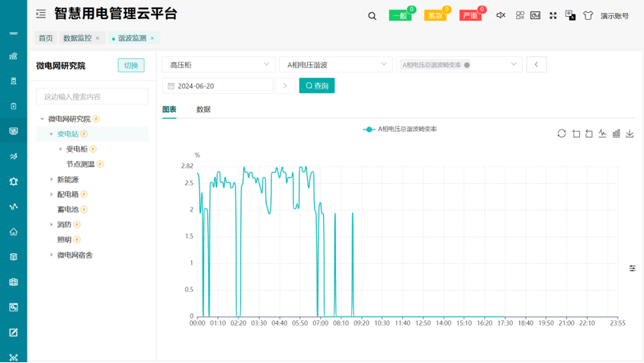Open the sidebar picture settings icon
This screenshot has width=644, height=363.
[x=14, y=307]
